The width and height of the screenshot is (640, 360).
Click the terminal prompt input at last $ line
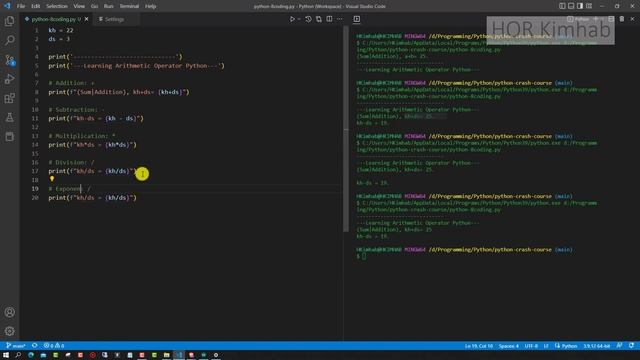click(364, 256)
